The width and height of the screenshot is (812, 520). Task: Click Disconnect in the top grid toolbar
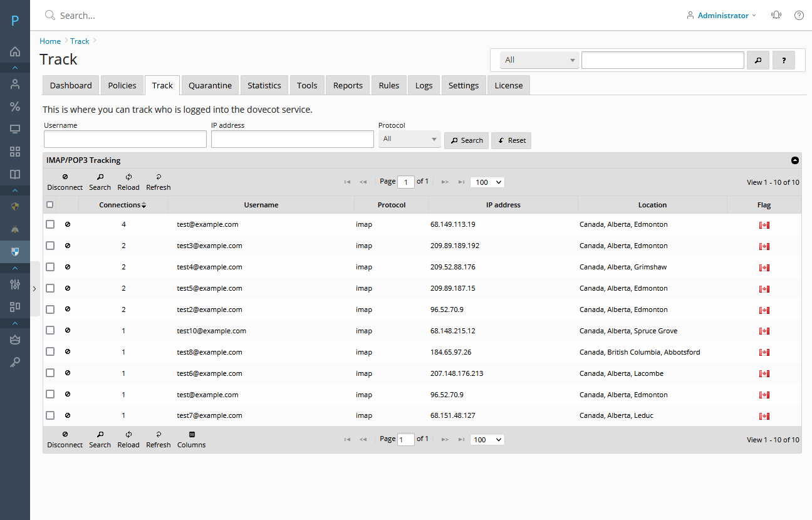coord(65,182)
